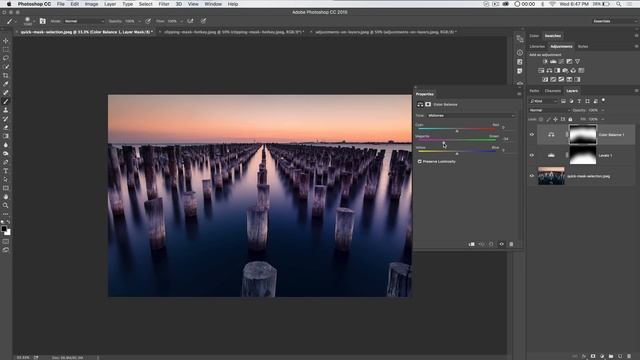Select the Type tool

(6, 171)
